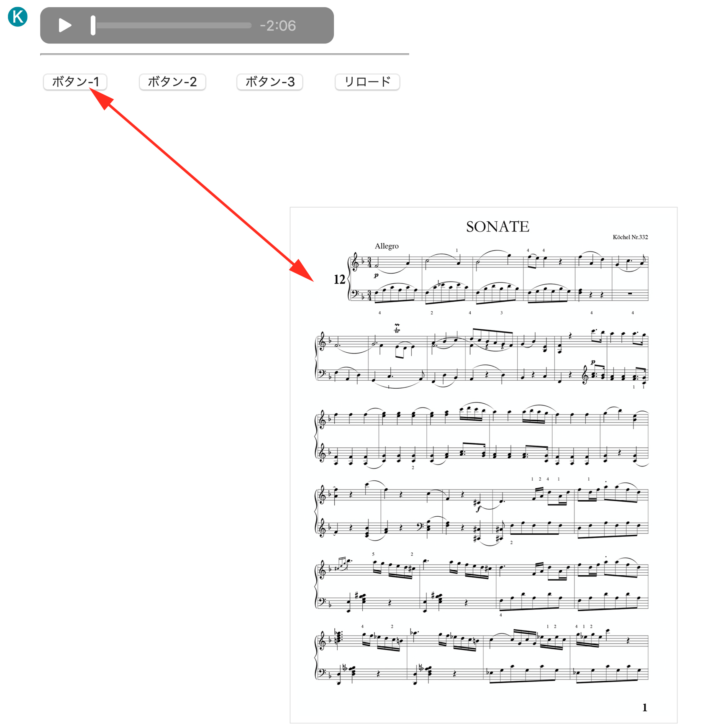
Task: Activate the ボタン-3 button
Action: coord(270,82)
